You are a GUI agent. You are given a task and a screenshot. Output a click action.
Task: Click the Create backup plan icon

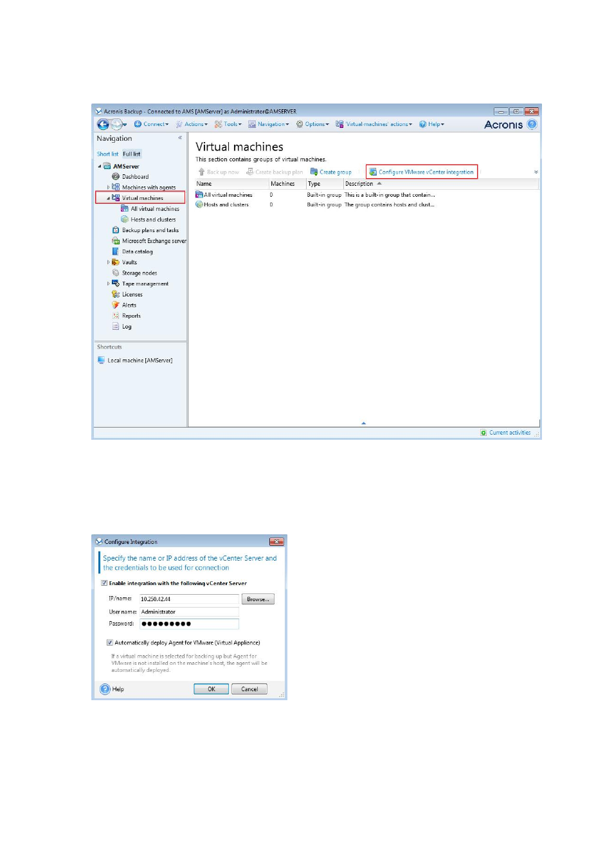pyautogui.click(x=250, y=172)
